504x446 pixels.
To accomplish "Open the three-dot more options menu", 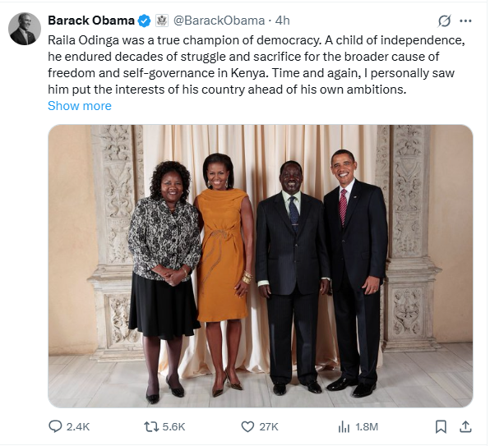I will click(466, 21).
